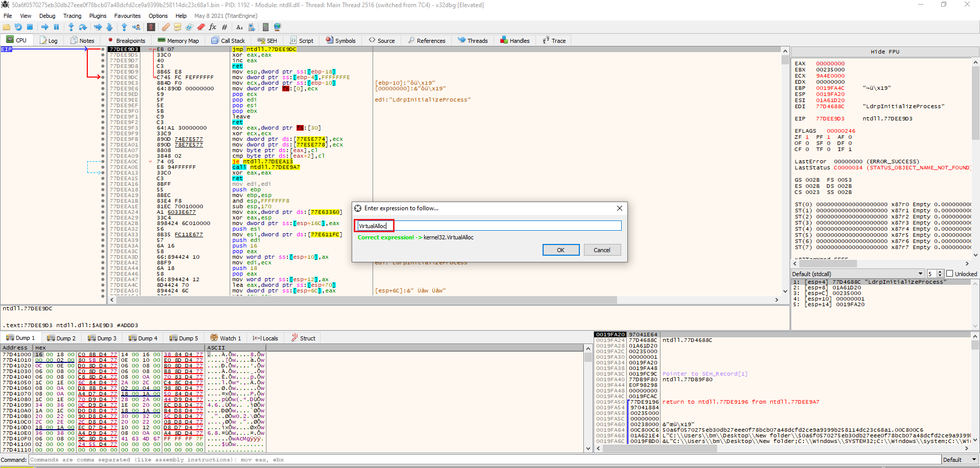Open the Favourites menu
Screen dimensions: 980x468
coord(128,16)
